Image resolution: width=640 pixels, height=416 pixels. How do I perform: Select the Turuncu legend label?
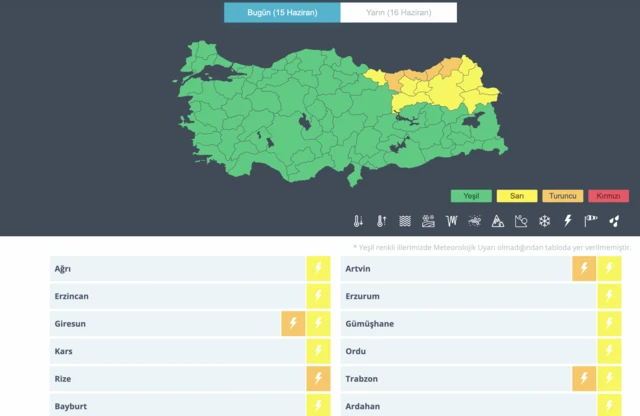(563, 196)
